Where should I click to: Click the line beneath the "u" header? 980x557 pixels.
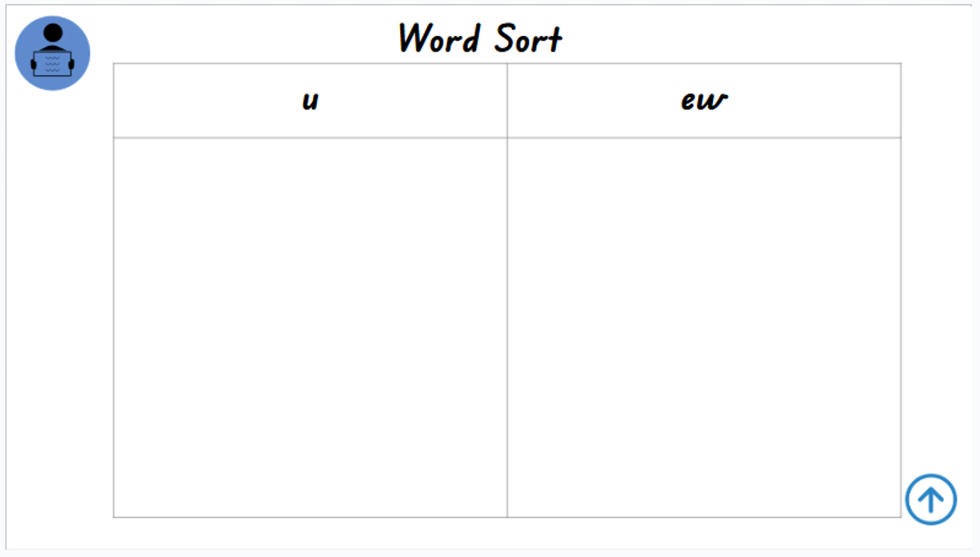[x=310, y=137]
